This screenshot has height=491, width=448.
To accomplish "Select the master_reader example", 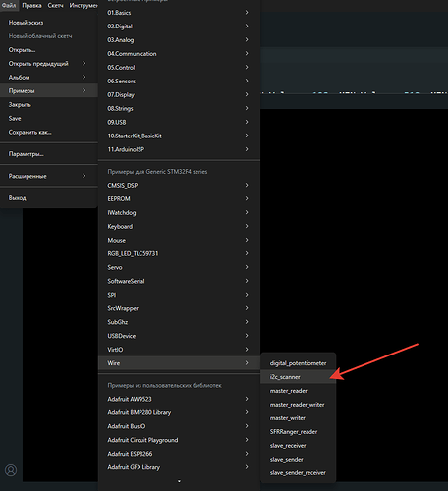I will pos(299,391).
